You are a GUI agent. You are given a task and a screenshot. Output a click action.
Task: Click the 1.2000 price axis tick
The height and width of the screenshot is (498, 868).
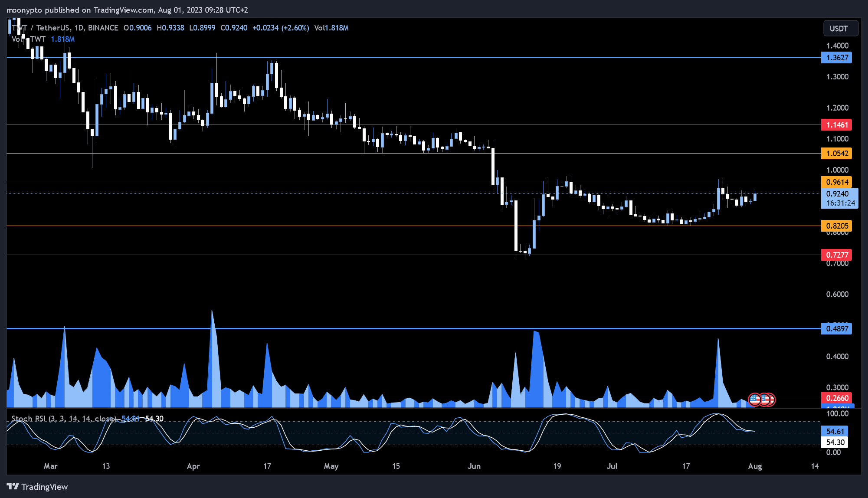(837, 108)
